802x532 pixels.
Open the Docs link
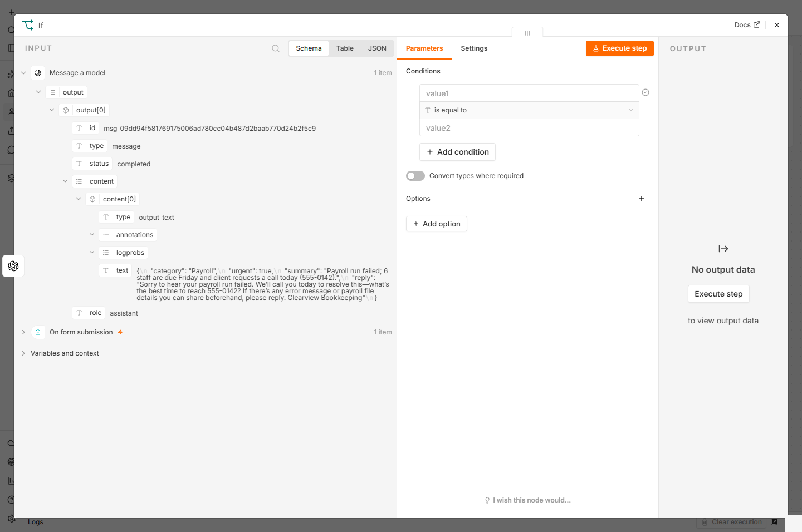[x=747, y=25]
